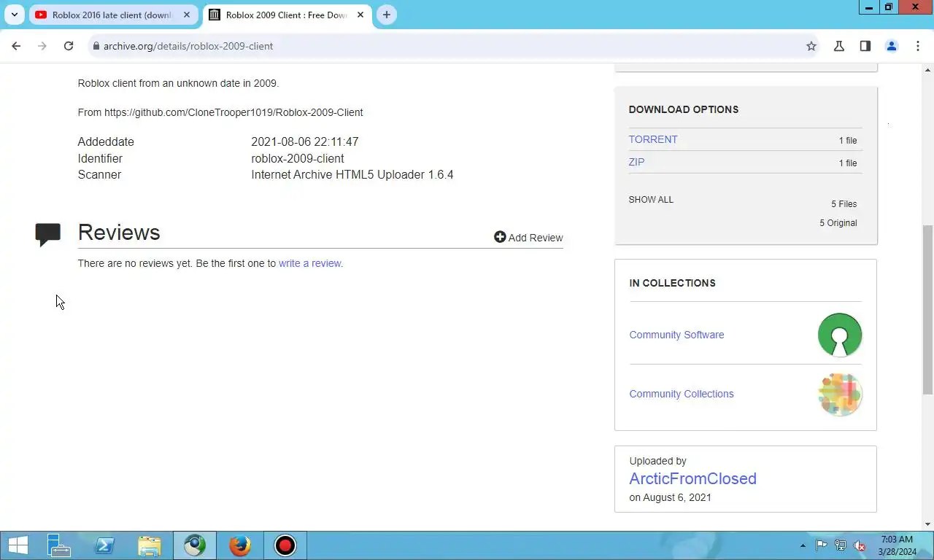The height and width of the screenshot is (560, 934).
Task: Open uploader ArcticFromClosed profile
Action: (x=692, y=478)
